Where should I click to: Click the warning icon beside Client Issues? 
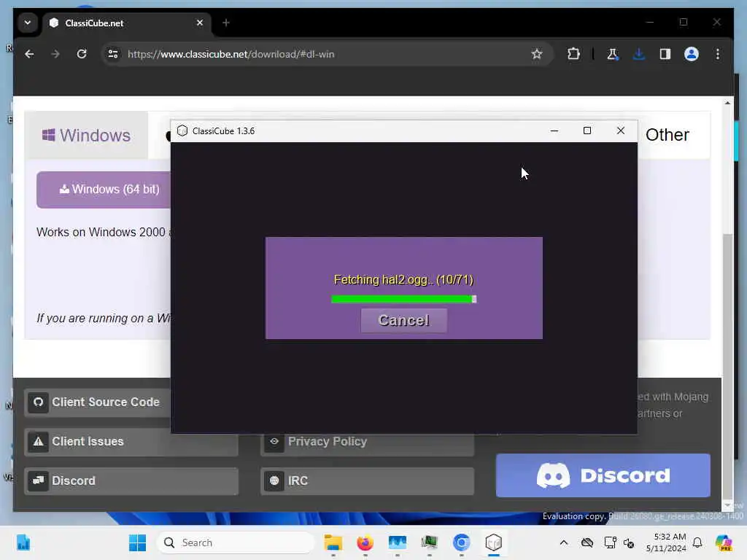click(38, 441)
